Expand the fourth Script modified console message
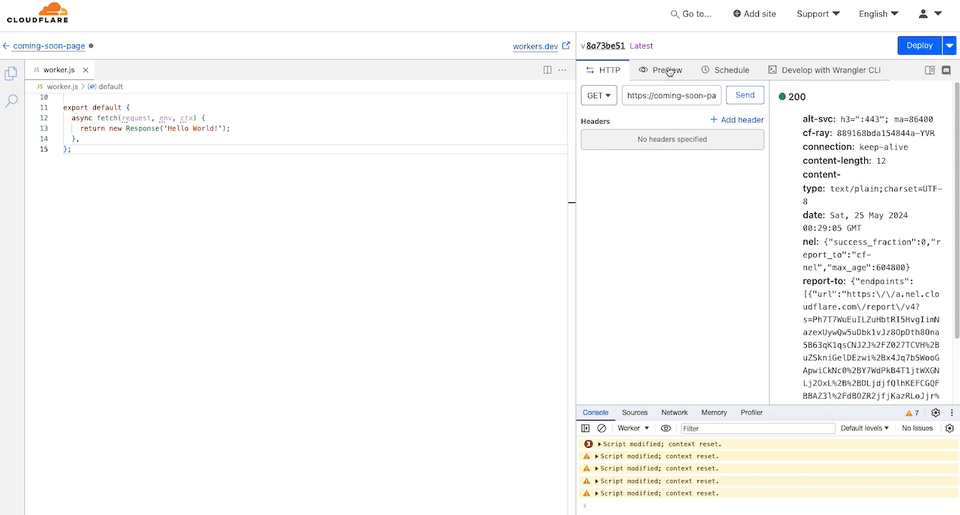Viewport: 960px width, 515px height. click(597, 481)
